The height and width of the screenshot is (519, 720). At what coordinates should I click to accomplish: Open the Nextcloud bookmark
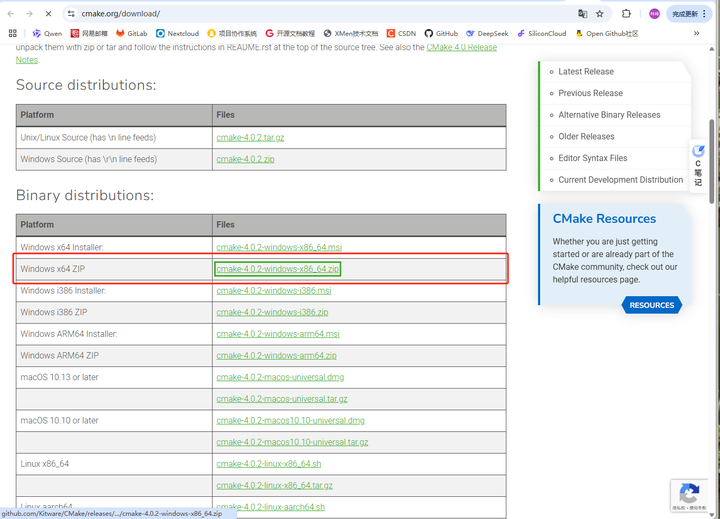pos(177,33)
